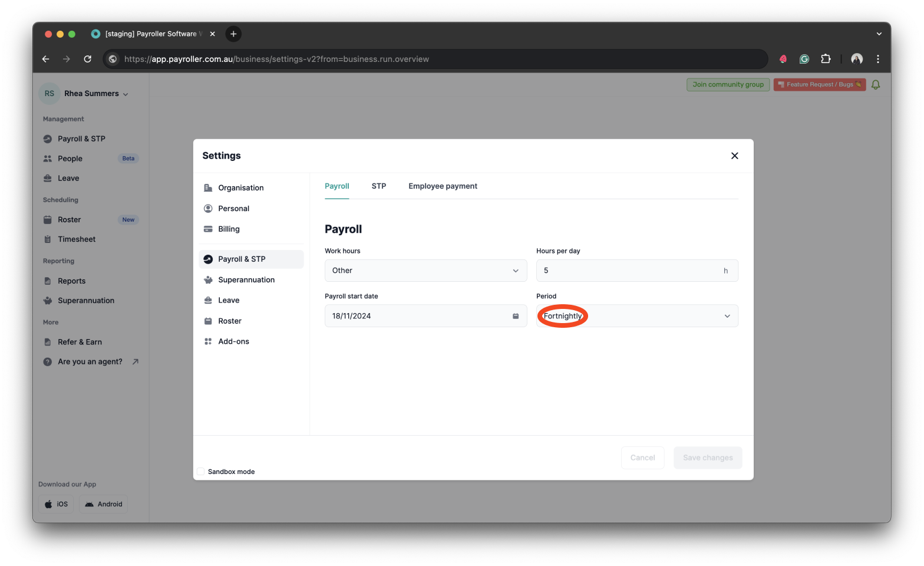Select the Payroll tab

tap(337, 186)
